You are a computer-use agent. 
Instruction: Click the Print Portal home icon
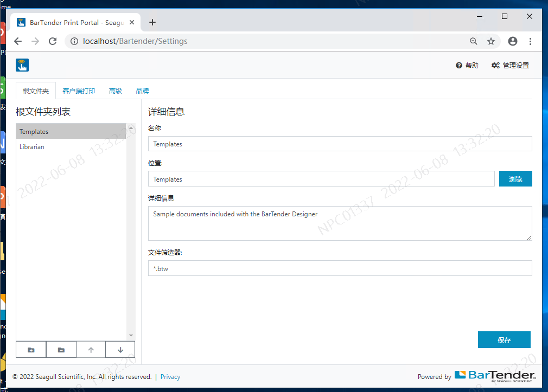coord(22,65)
